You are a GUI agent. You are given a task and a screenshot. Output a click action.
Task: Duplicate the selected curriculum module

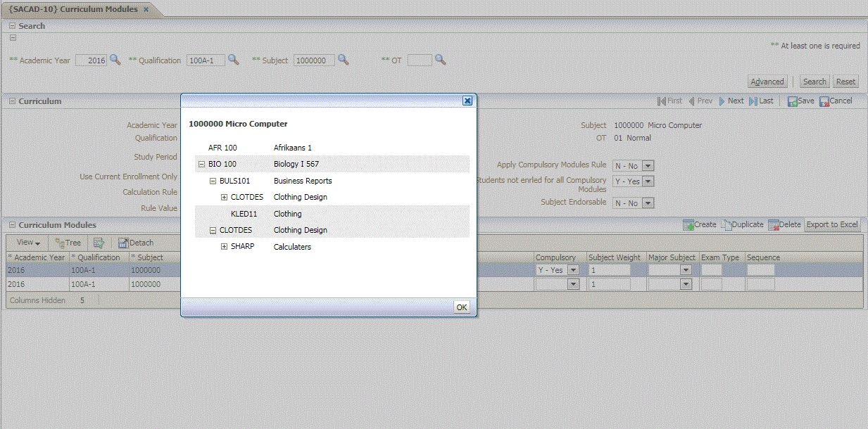[x=743, y=224]
